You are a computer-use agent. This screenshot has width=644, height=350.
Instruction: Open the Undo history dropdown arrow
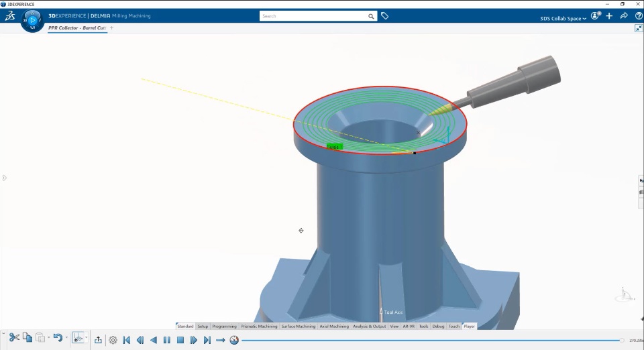[x=66, y=338]
